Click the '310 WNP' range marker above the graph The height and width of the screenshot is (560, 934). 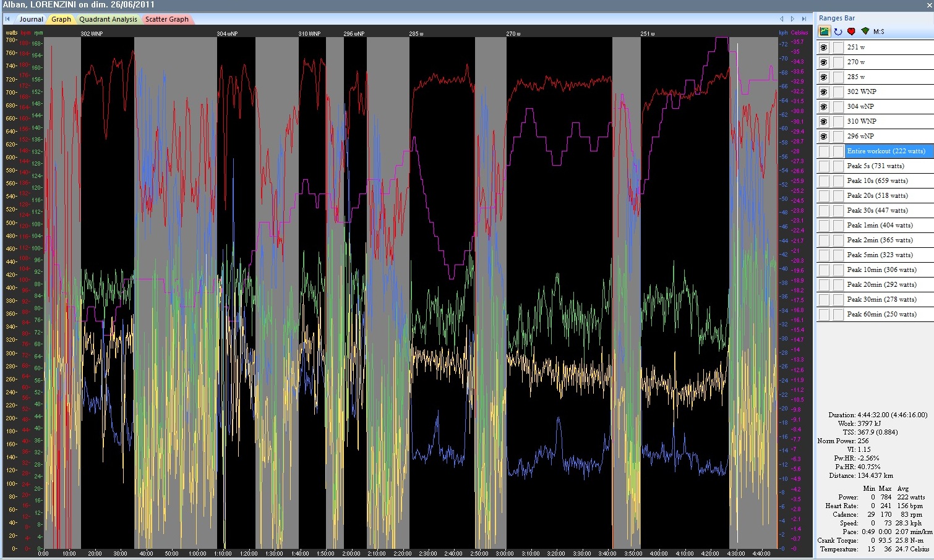click(309, 33)
